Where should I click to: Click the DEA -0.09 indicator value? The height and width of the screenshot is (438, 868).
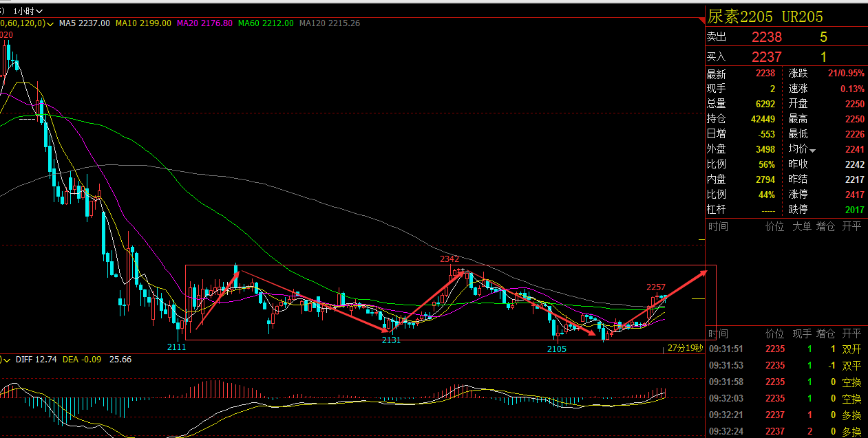tap(82, 359)
